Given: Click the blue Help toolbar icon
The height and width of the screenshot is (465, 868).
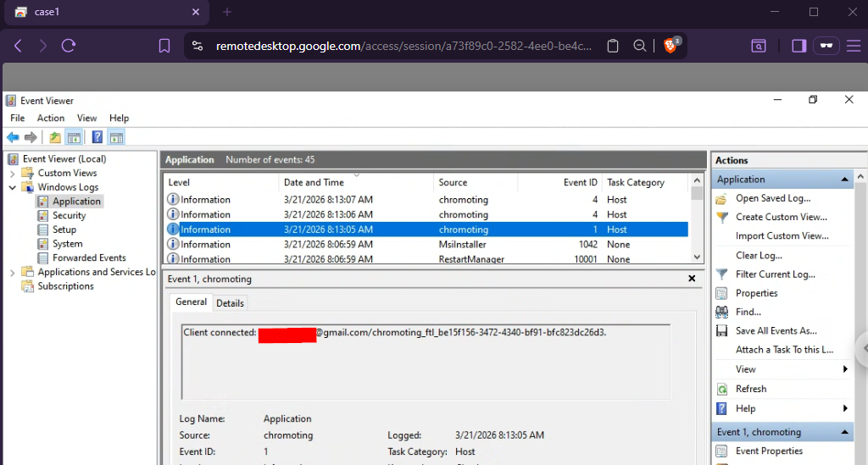Looking at the screenshot, I should point(97,137).
